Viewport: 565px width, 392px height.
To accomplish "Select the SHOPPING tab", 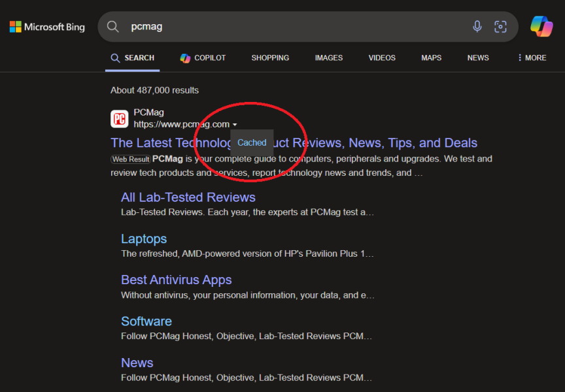I will tap(270, 57).
